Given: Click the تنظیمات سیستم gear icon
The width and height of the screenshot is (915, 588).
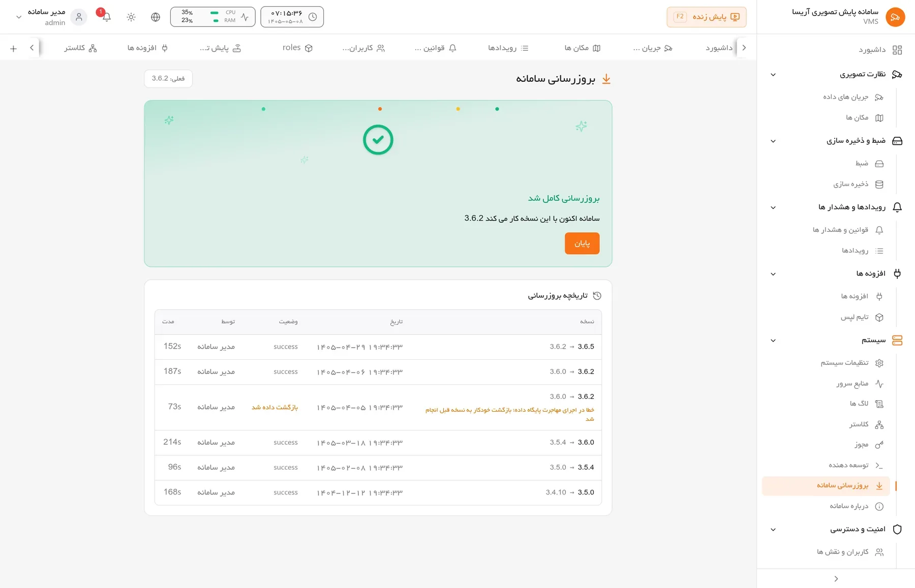Looking at the screenshot, I should coord(879,363).
